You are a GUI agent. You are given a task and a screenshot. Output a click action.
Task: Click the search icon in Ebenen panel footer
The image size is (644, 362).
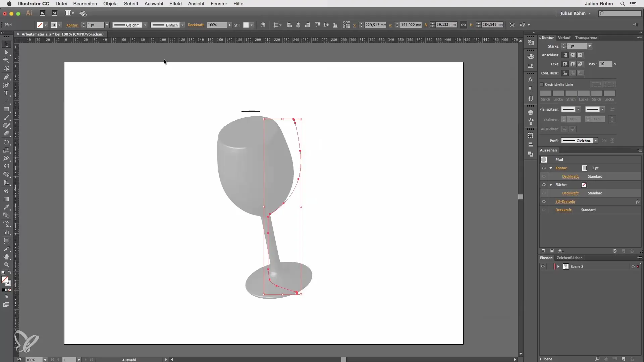click(x=597, y=359)
